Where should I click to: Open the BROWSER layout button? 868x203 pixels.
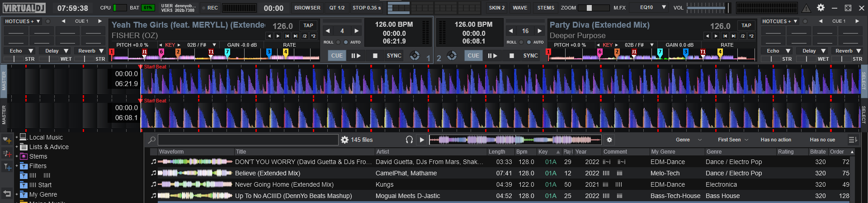[307, 8]
